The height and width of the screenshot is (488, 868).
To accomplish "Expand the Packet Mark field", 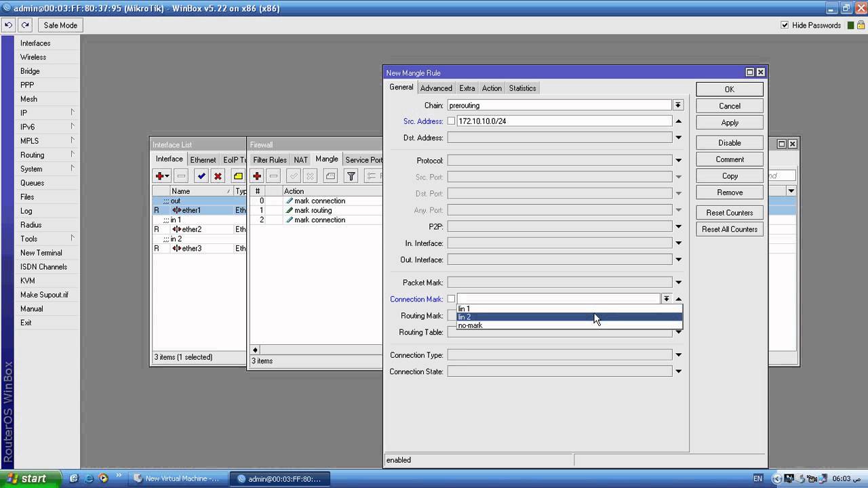I will click(x=678, y=283).
